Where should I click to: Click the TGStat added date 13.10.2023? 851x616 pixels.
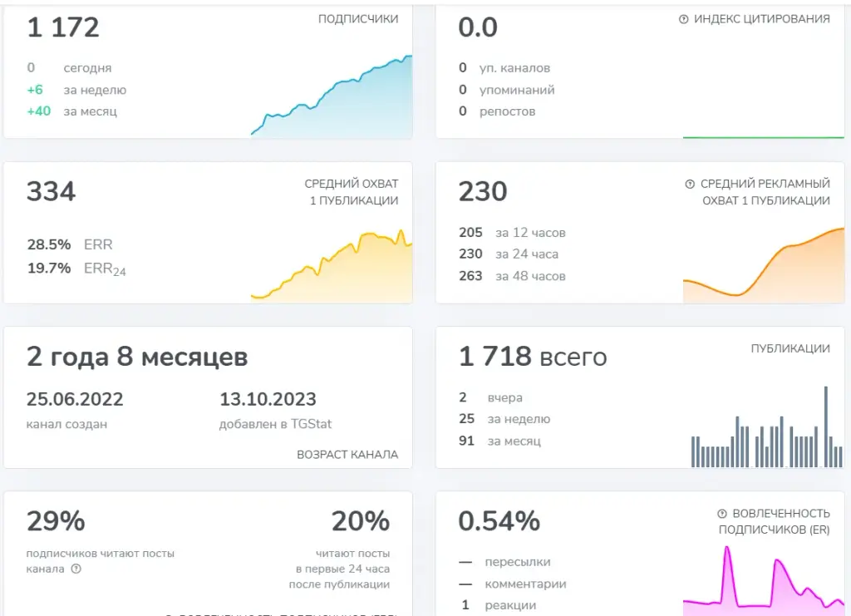268,400
